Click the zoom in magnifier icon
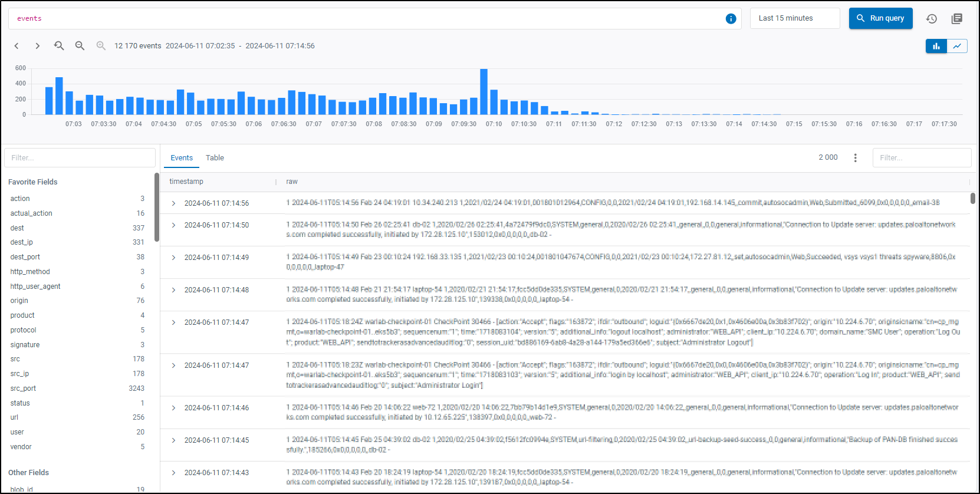This screenshot has width=980, height=494. coord(101,46)
